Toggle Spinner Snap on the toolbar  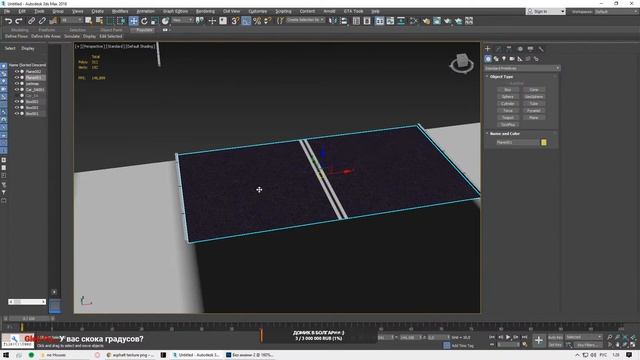point(268,21)
